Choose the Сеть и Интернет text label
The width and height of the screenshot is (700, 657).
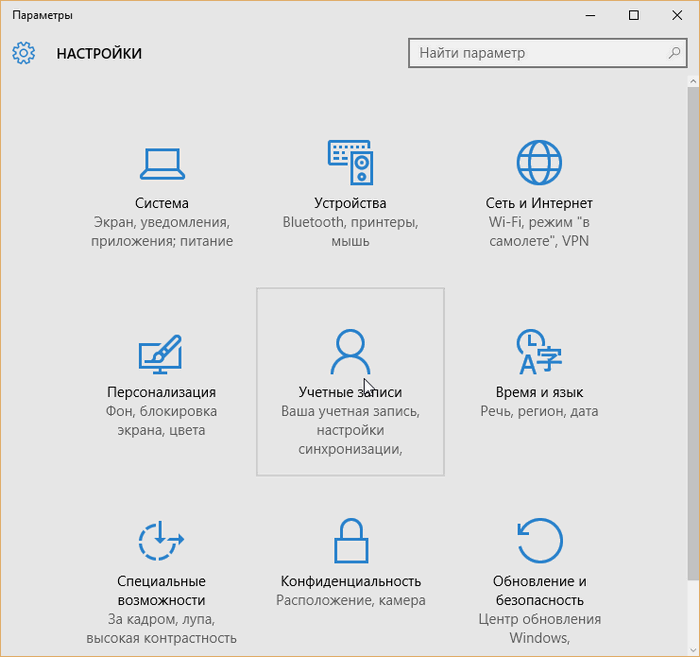[539, 203]
